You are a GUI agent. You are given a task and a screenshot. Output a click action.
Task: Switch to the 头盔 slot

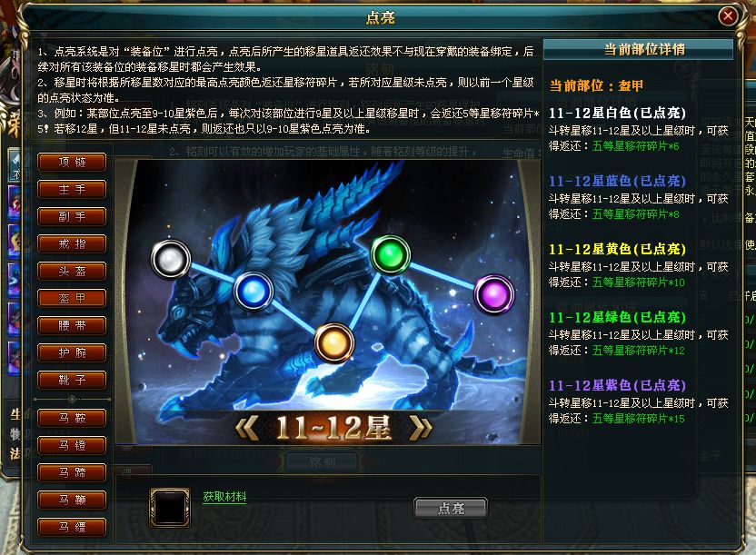[x=72, y=272]
